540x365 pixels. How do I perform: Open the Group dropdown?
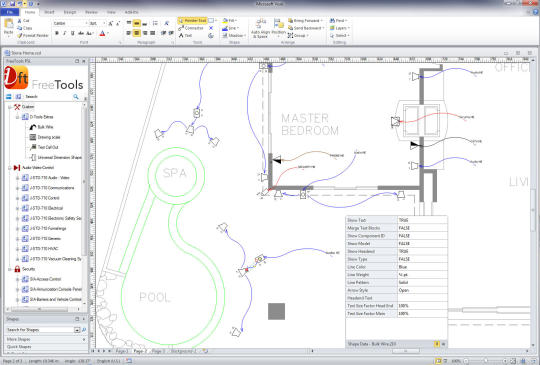pos(298,35)
